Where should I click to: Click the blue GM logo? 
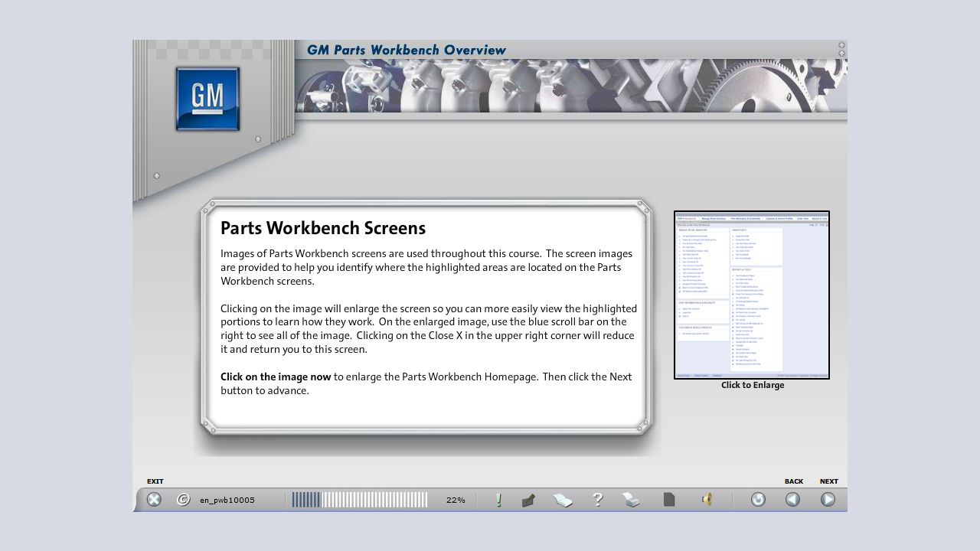coord(207,99)
